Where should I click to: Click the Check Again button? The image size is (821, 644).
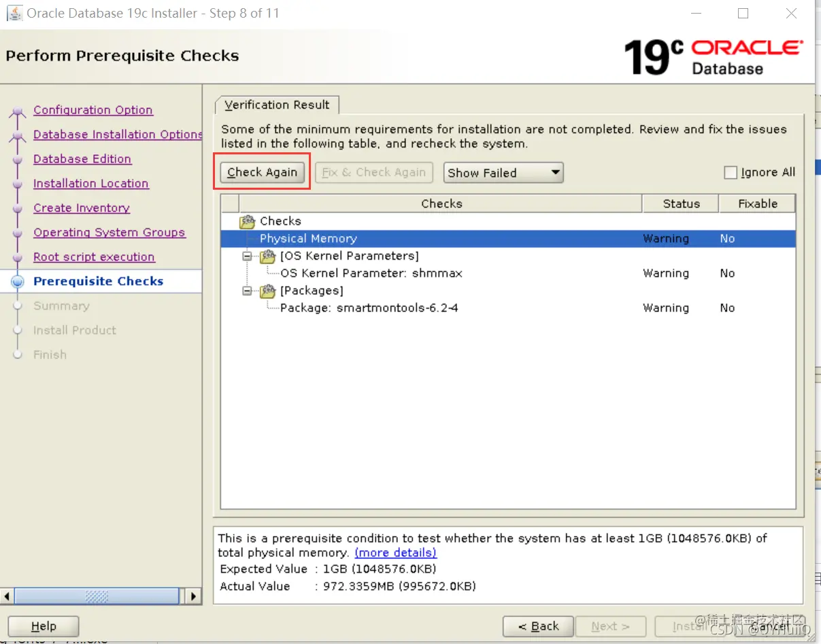coord(263,172)
